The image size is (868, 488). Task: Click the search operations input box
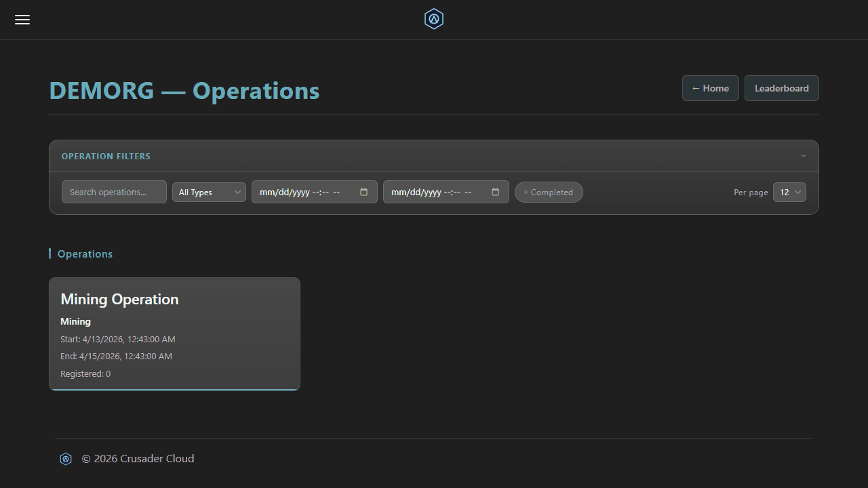tap(113, 192)
